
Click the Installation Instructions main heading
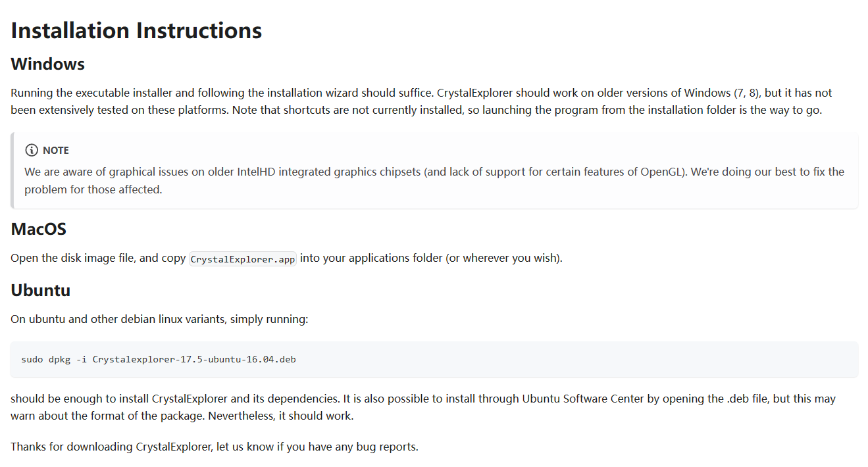click(136, 31)
